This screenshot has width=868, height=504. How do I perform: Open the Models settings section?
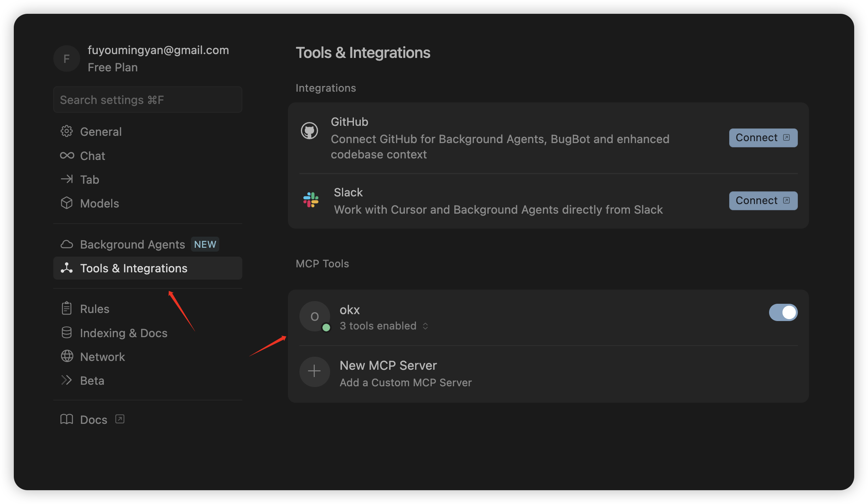pyautogui.click(x=148, y=203)
